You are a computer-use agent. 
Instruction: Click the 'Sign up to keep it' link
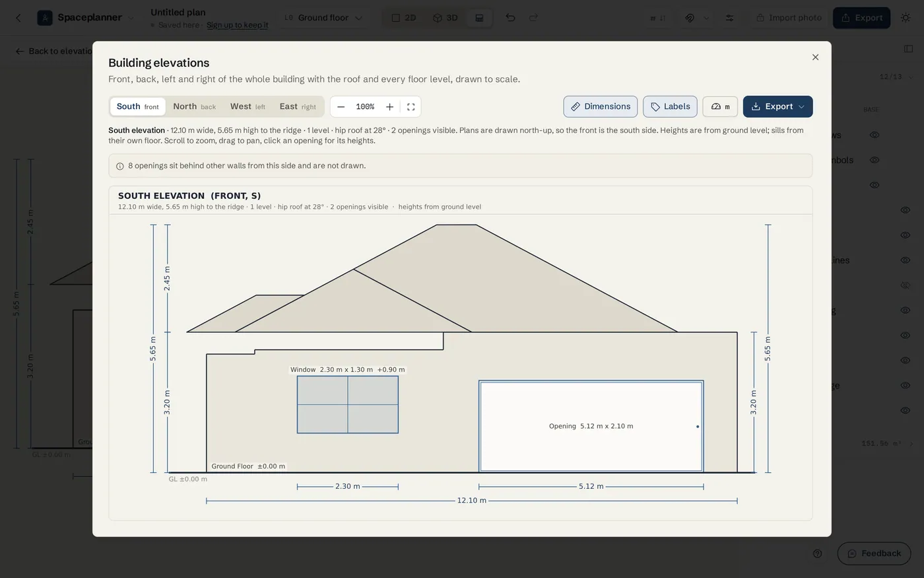pos(238,25)
